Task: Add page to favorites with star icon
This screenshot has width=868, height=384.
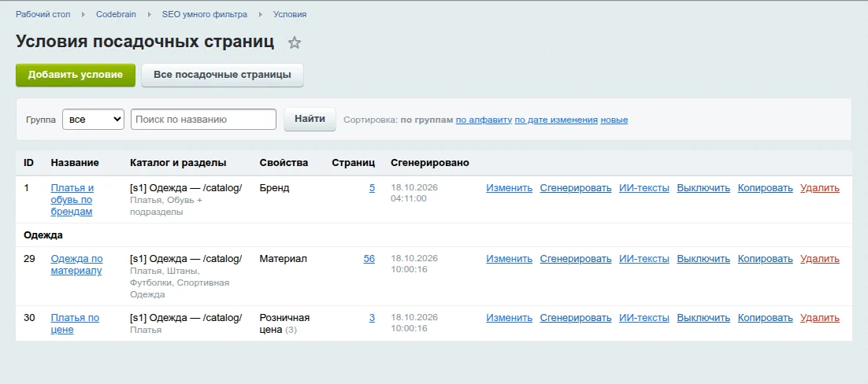Action: pos(294,42)
